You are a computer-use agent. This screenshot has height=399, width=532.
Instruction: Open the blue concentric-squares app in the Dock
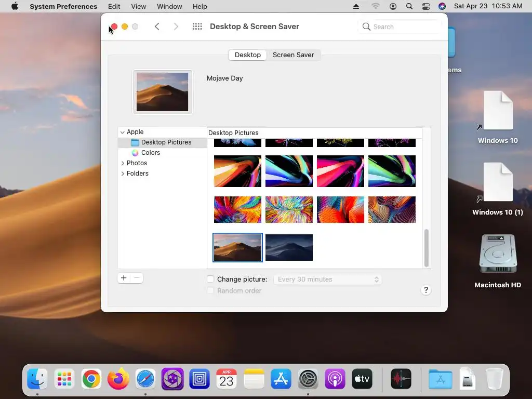(199, 379)
